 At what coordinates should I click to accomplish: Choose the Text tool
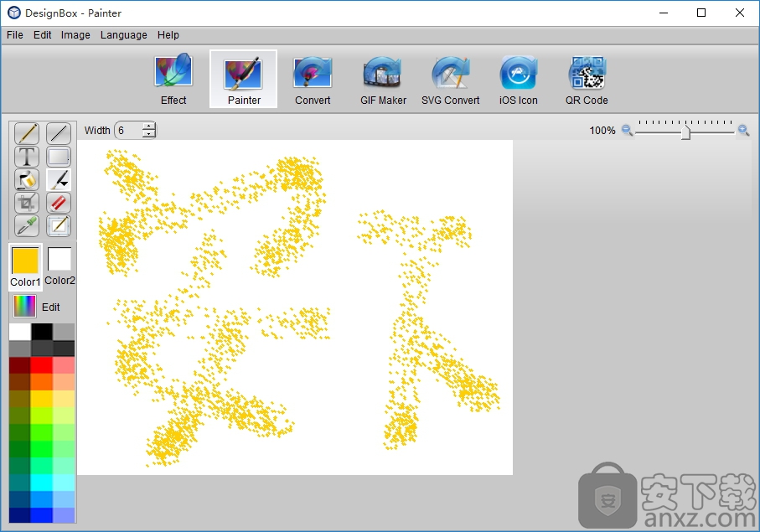(27, 157)
